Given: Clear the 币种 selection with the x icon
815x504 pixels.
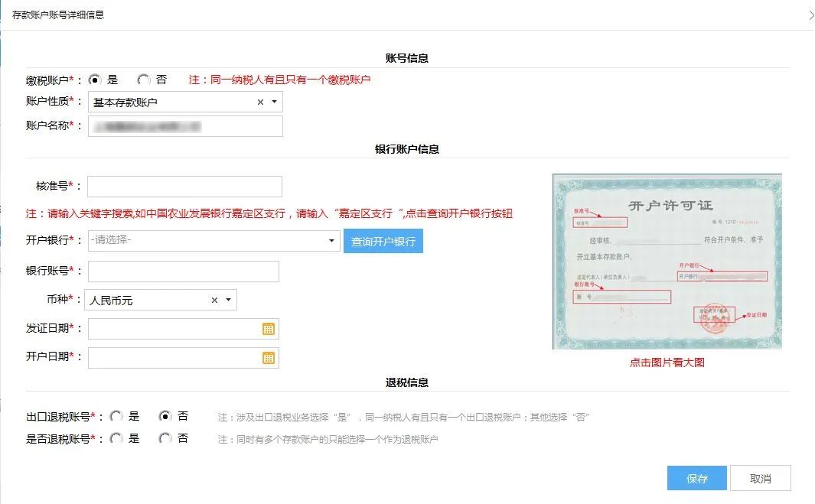Looking at the screenshot, I should tap(214, 301).
